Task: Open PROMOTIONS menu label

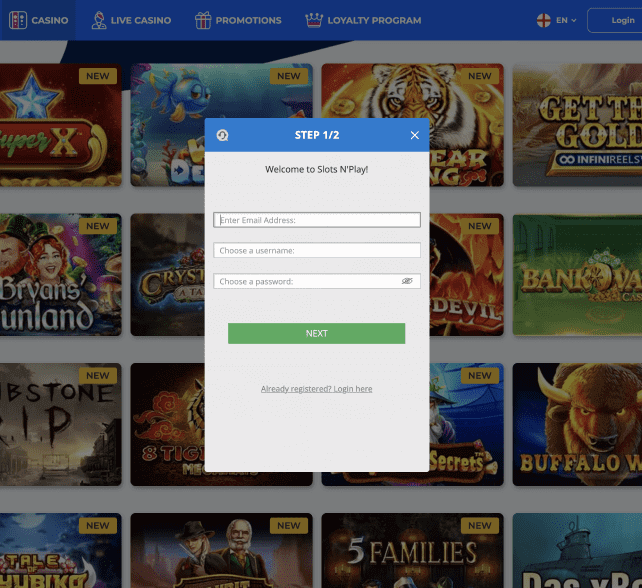Action: point(249,20)
